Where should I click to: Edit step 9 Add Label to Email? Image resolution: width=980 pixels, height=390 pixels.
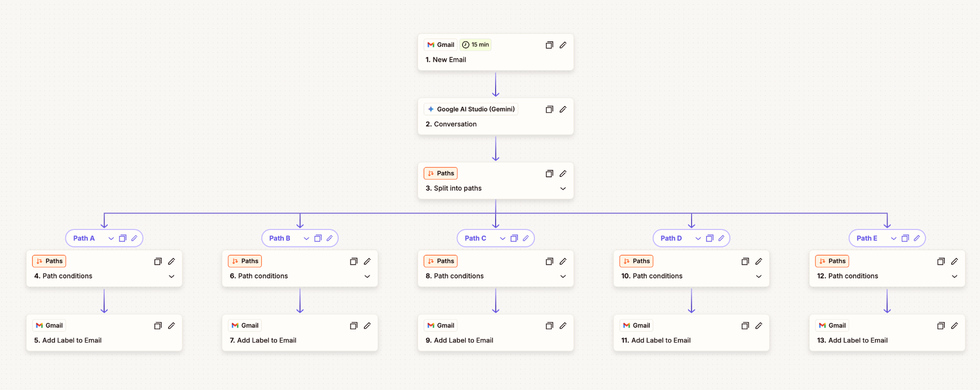click(563, 325)
